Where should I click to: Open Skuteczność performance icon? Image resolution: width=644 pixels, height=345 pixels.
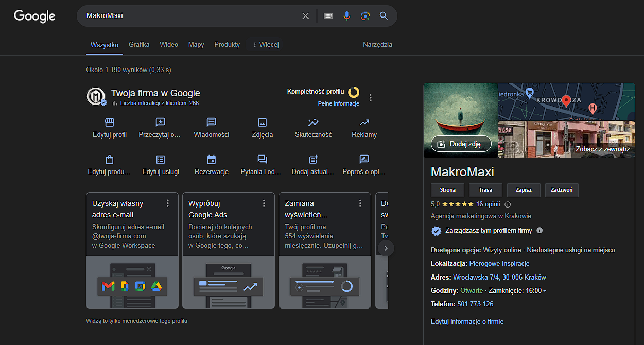[313, 123]
